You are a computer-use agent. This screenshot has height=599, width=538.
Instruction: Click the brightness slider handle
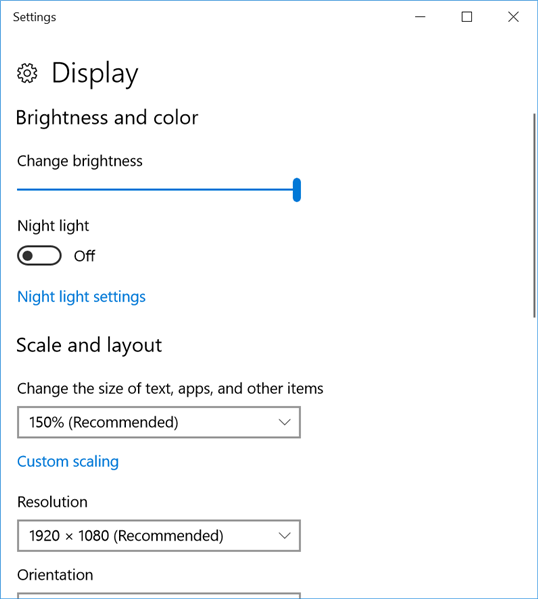tap(297, 189)
